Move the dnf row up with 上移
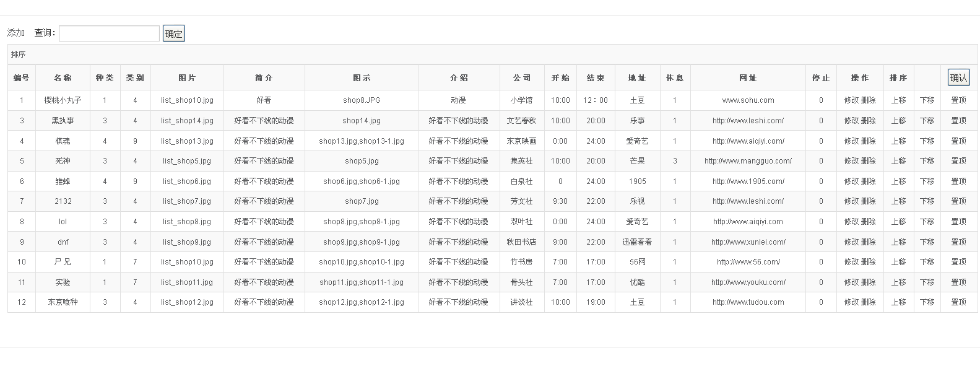980x371 pixels. [x=898, y=242]
